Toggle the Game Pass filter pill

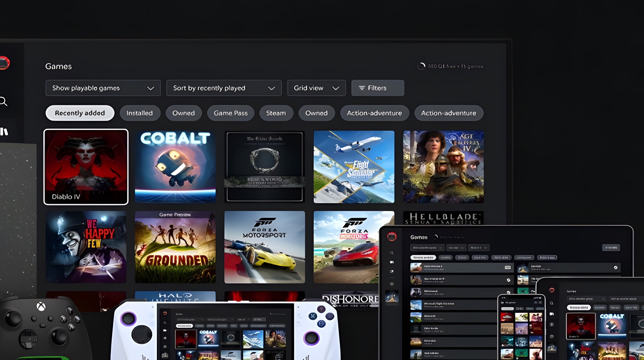coord(230,113)
